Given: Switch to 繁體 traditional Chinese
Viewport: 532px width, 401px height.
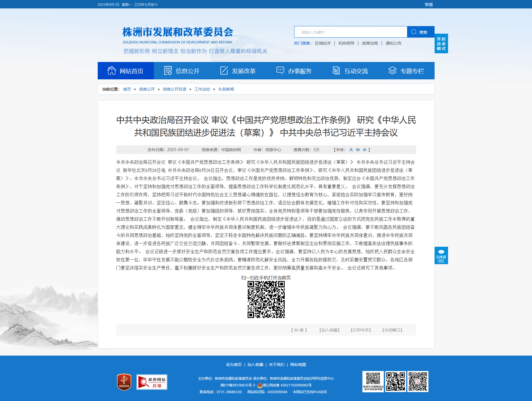Looking at the screenshot, I should pos(429,4).
